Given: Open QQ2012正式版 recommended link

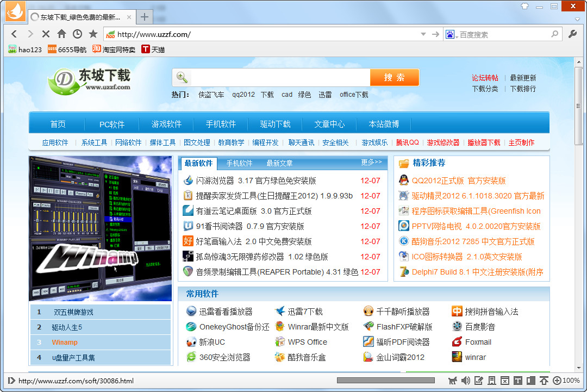Looking at the screenshot, I should pos(459,181).
